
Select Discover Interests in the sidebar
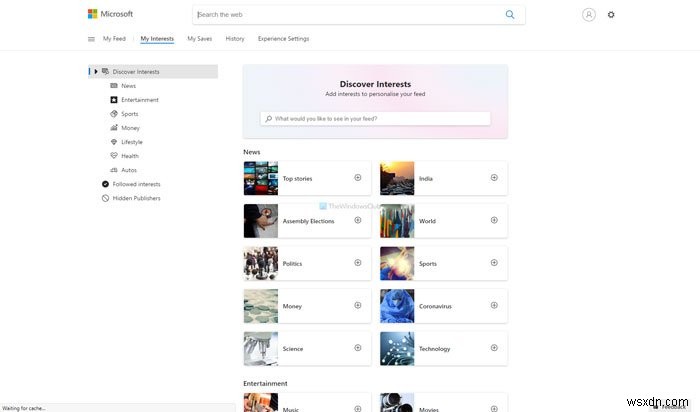point(153,71)
